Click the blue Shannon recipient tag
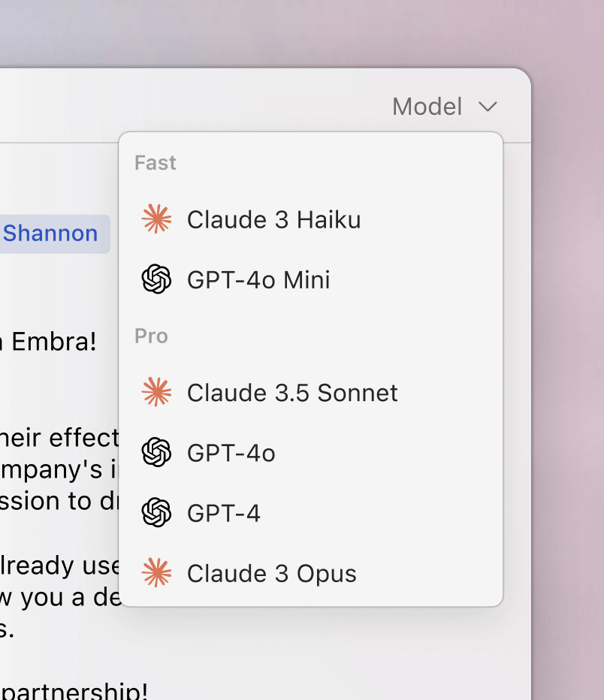604x700 pixels. pos(51,234)
